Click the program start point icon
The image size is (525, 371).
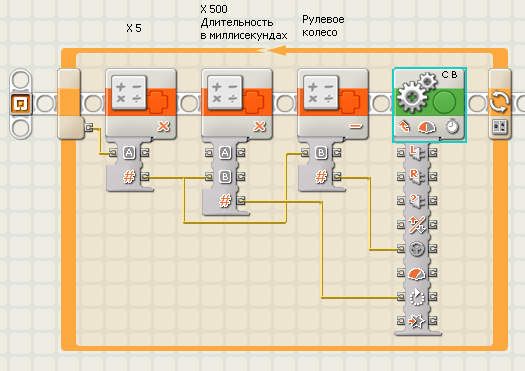click(x=20, y=103)
